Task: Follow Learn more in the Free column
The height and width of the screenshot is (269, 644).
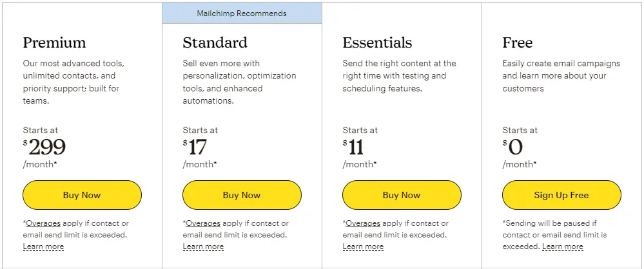Action: point(562,246)
